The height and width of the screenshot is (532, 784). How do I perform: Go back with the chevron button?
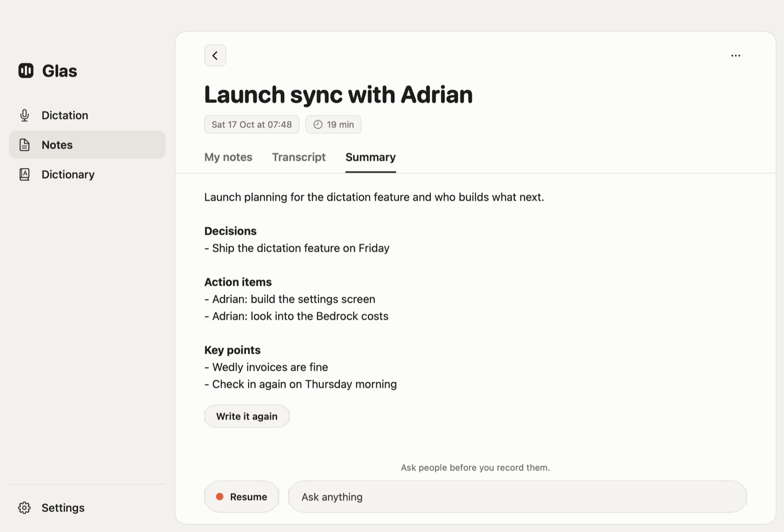pyautogui.click(x=215, y=55)
